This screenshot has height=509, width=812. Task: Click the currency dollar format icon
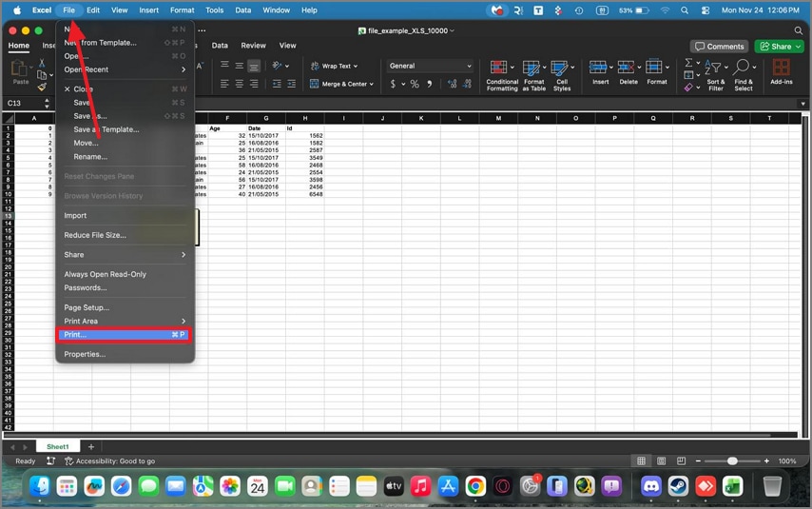393,84
